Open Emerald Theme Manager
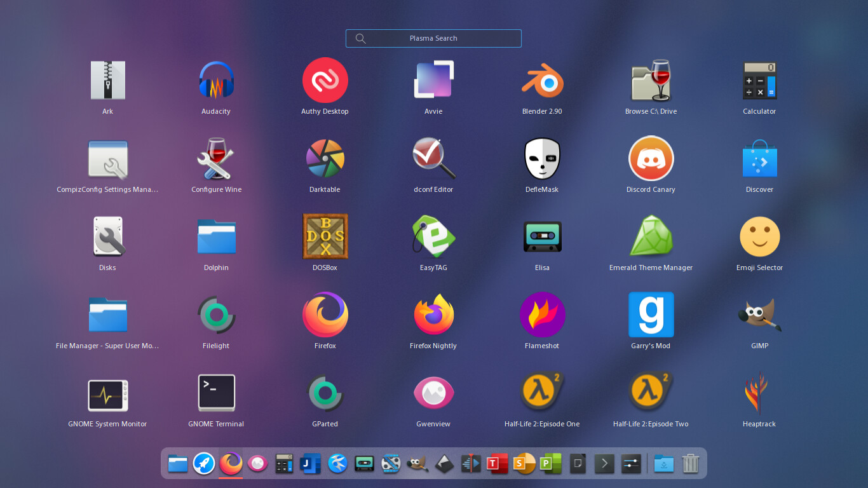 pyautogui.click(x=651, y=237)
